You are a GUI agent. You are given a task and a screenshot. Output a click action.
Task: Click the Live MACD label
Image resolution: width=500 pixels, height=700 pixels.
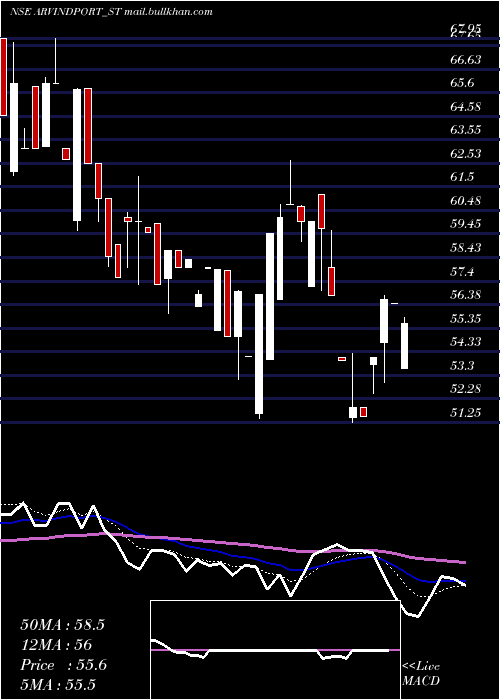[x=421, y=673]
